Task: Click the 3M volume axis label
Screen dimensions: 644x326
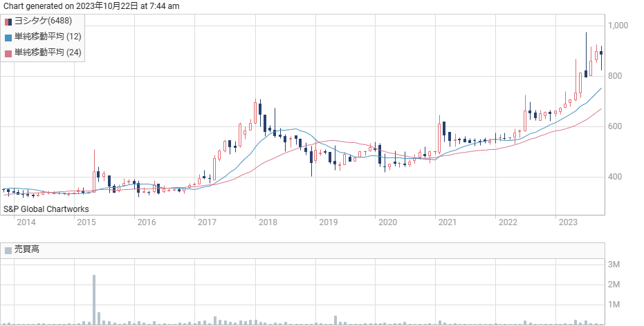Action: click(614, 265)
